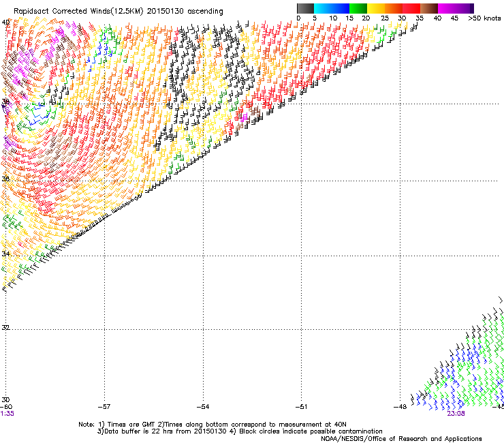Click the longitude label '-48'
This screenshot has height=443, width=504.
coord(400,407)
